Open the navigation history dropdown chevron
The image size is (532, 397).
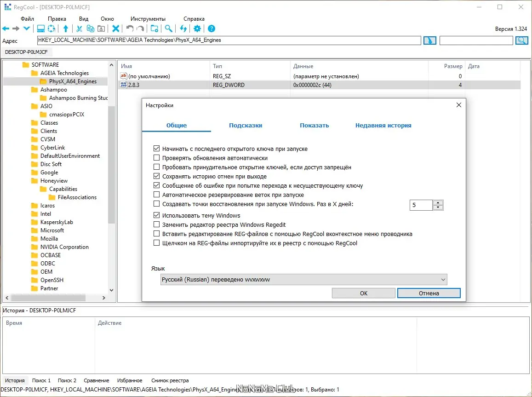click(27, 29)
